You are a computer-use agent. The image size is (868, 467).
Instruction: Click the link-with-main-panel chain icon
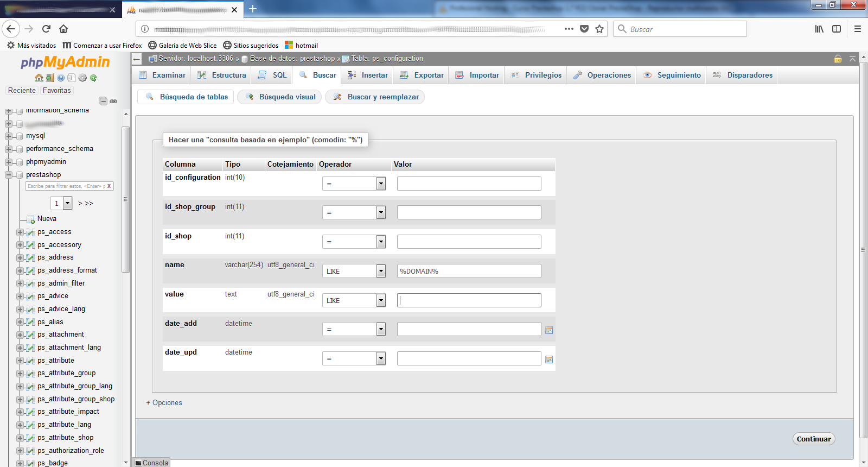click(113, 101)
